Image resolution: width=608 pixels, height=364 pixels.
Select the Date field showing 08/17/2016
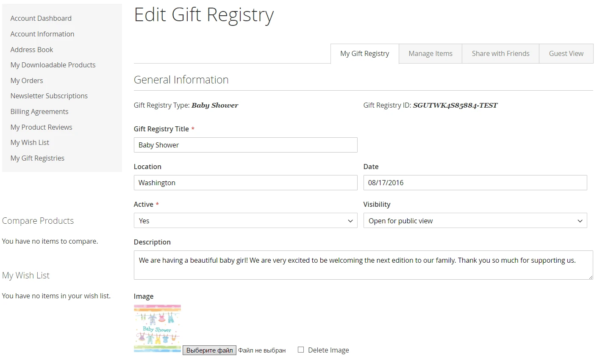tap(475, 183)
